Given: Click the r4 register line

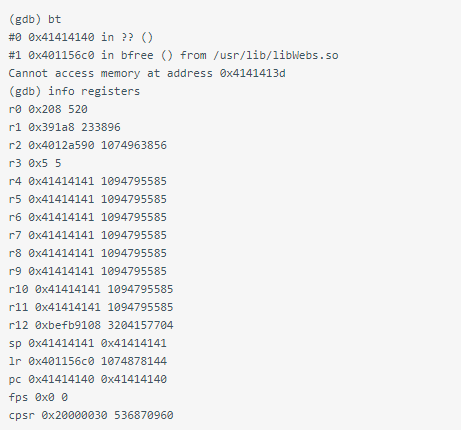Looking at the screenshot, I should pos(88,181).
